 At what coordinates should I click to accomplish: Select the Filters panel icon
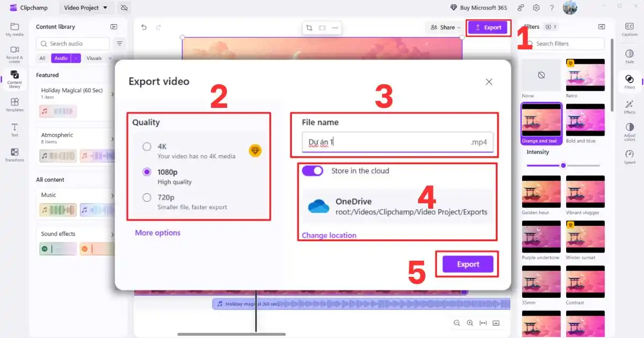pos(630,81)
